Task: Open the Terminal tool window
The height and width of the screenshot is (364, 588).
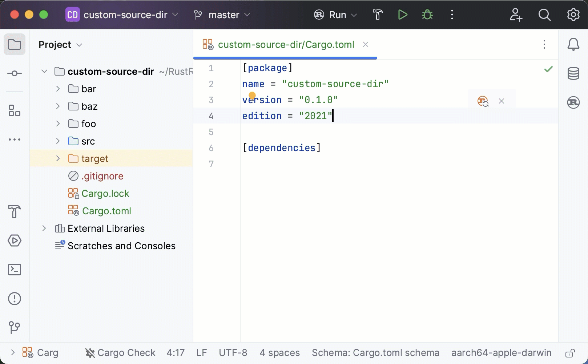Action: click(15, 270)
